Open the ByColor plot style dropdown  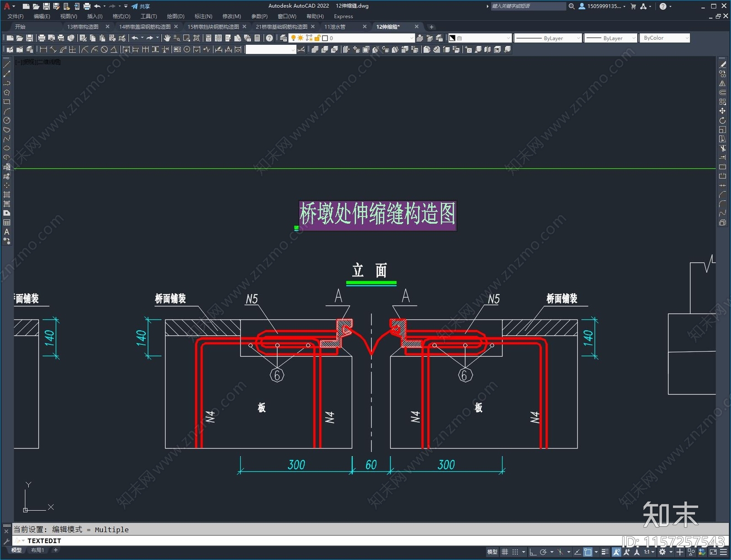(665, 38)
